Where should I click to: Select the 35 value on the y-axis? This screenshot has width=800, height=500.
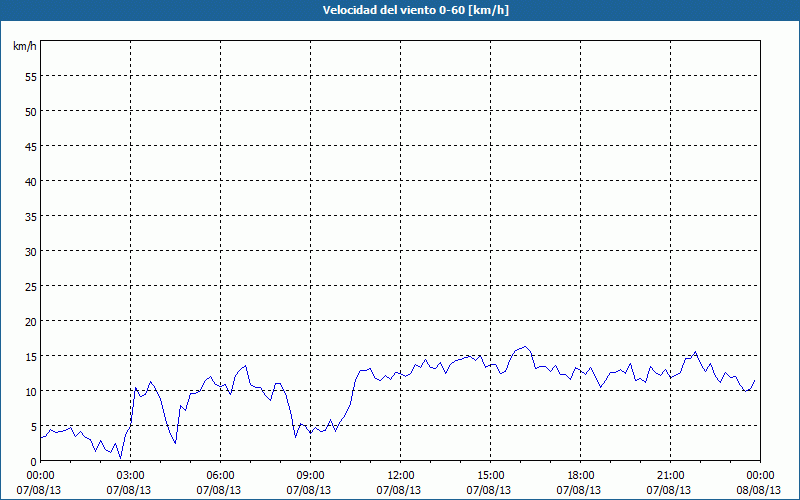pyautogui.click(x=31, y=216)
